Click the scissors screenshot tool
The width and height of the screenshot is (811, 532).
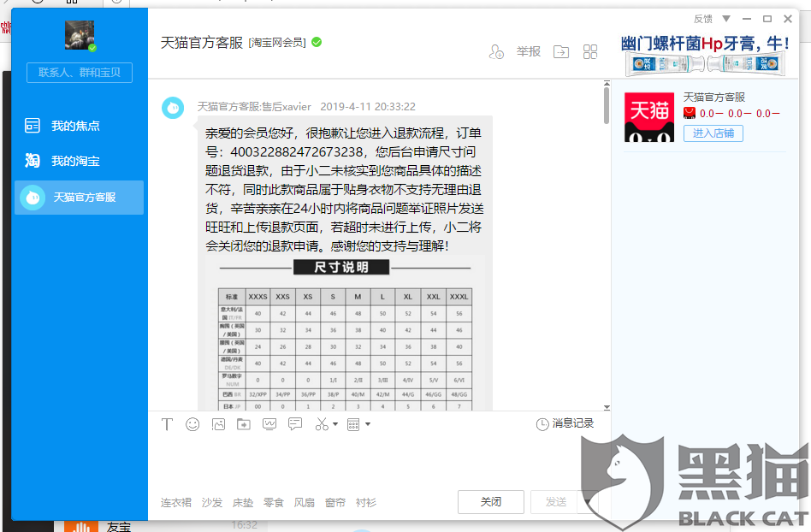[322, 424]
